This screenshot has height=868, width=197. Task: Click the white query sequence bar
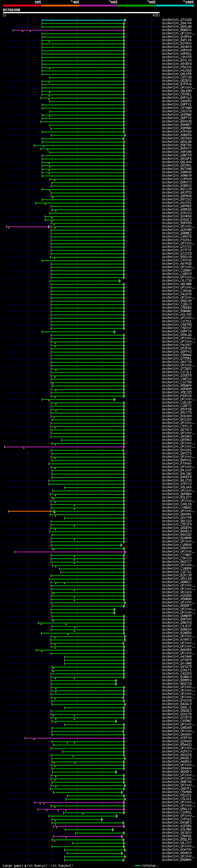[x=81, y=13]
